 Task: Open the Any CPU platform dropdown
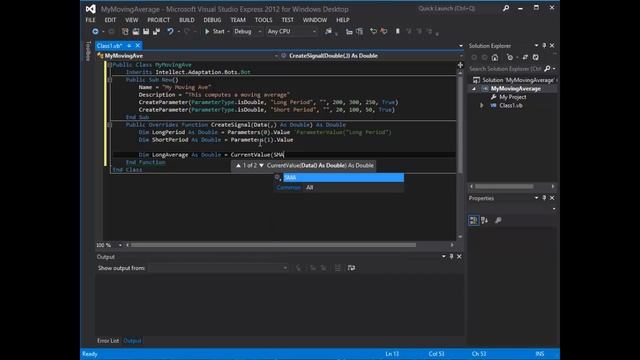(x=291, y=31)
